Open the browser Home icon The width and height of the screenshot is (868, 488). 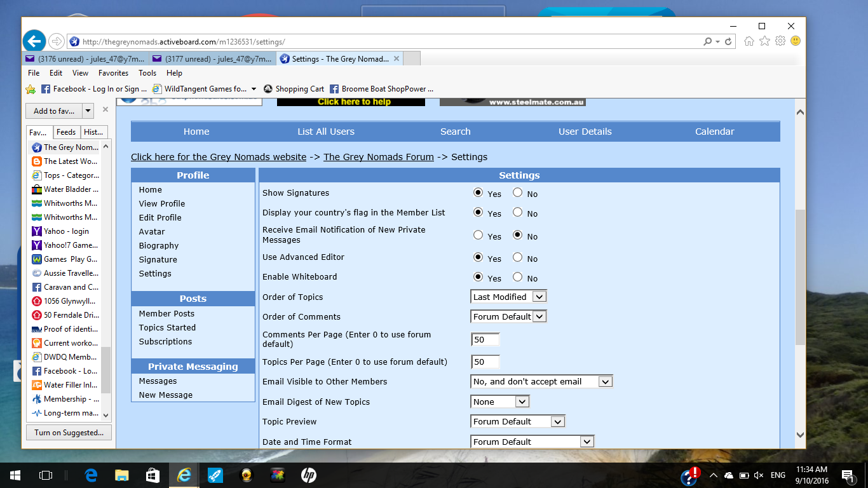click(749, 41)
